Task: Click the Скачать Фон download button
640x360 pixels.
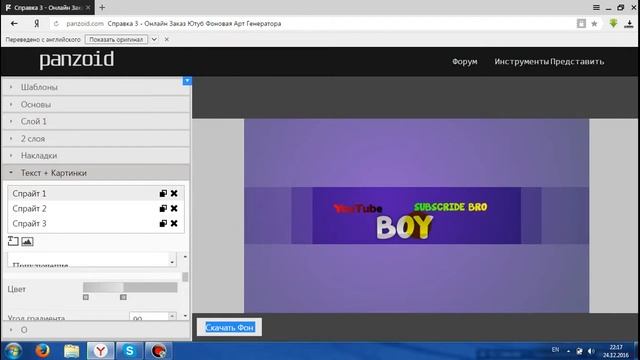Action: 229,327
